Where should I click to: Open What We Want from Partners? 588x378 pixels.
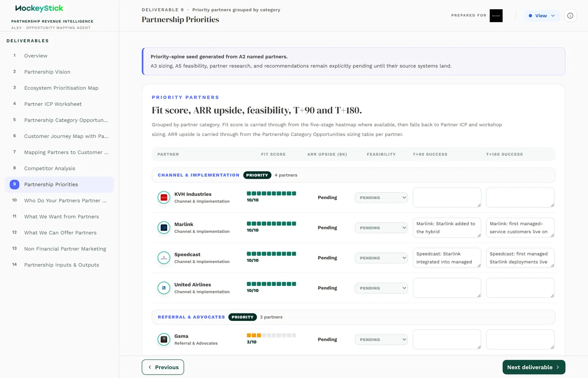pyautogui.click(x=59, y=216)
